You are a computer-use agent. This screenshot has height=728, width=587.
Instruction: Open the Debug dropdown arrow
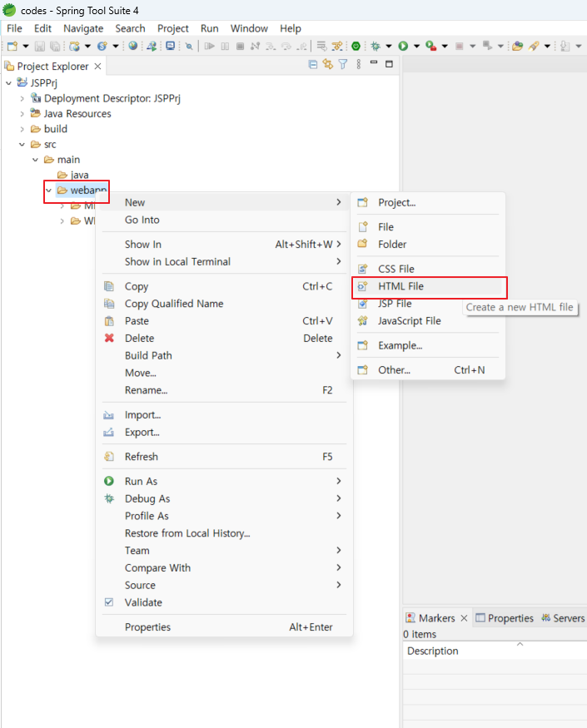[x=389, y=46]
